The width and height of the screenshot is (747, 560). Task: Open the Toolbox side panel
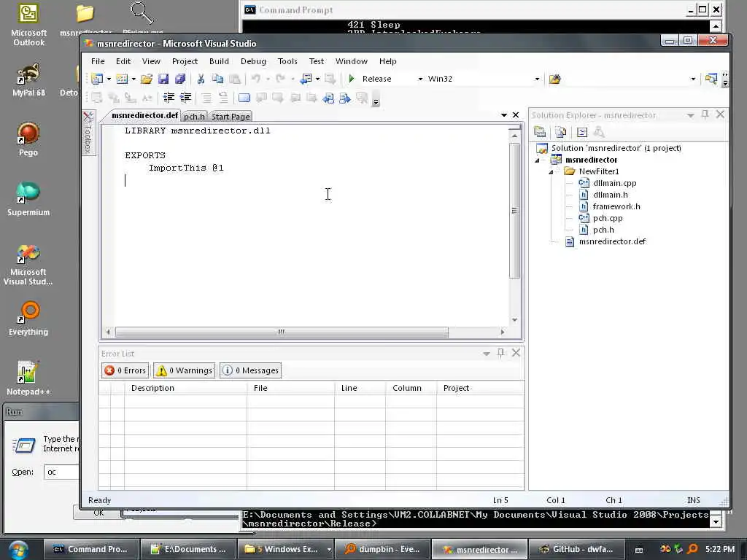[88, 133]
